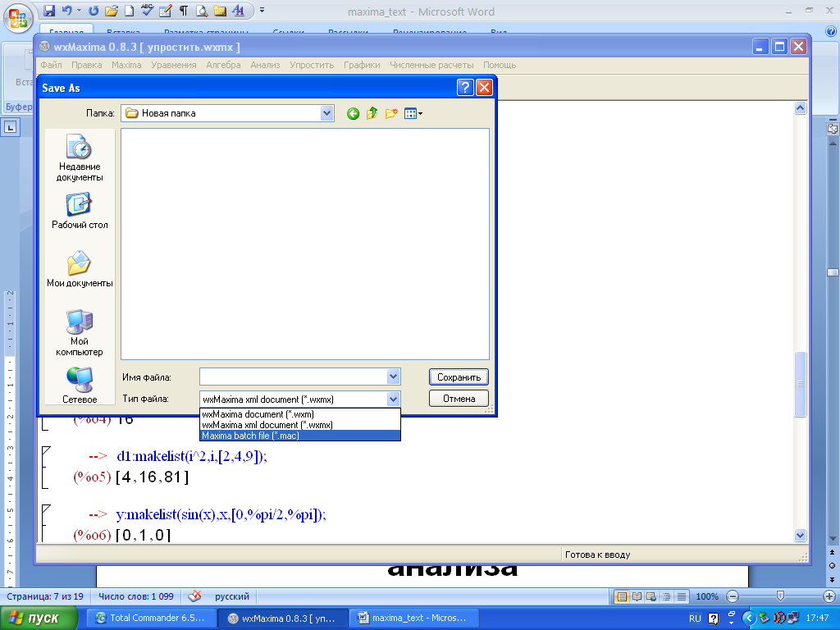Open the Анализ menu in wxMaxima
Image resolution: width=840 pixels, height=630 pixels.
pyautogui.click(x=265, y=65)
